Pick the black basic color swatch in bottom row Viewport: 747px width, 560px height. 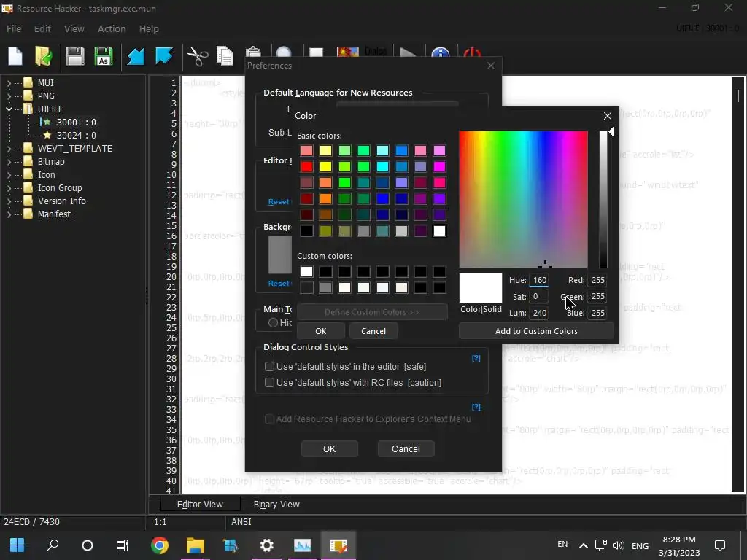point(307,231)
